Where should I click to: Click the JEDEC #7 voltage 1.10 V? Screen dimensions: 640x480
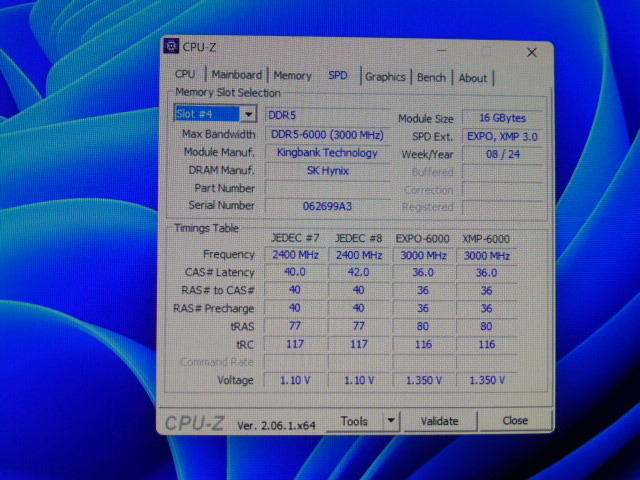click(x=295, y=380)
